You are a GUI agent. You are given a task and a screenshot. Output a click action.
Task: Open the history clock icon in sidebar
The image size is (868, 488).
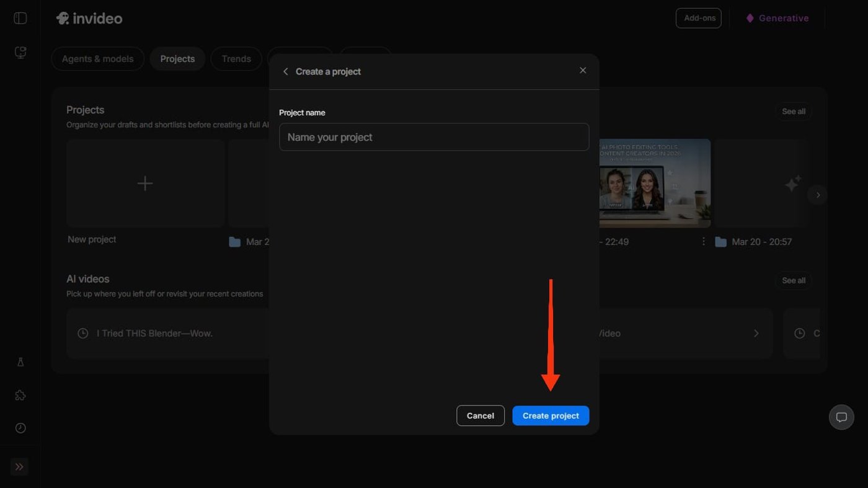pyautogui.click(x=20, y=428)
